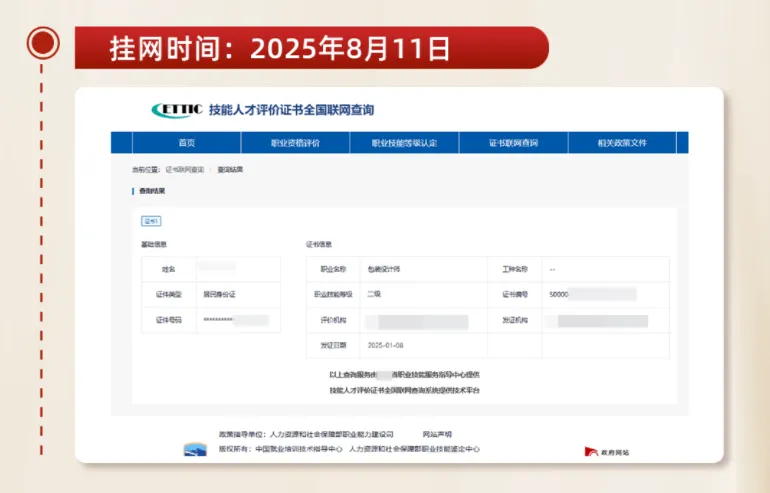This screenshot has height=493, width=770.
Task: Click the red 挂网时间 2025年8月11日 banner
Action: click(312, 48)
